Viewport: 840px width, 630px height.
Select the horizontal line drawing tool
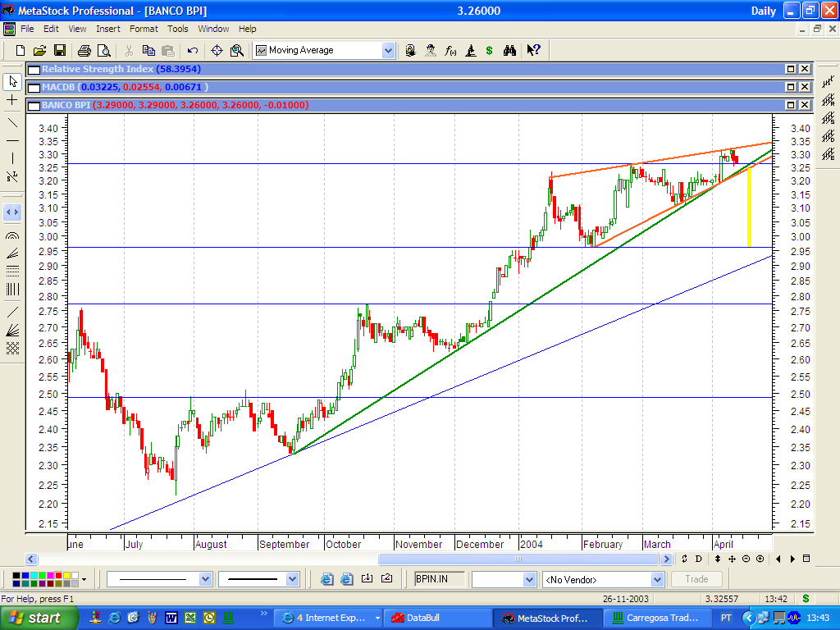point(12,140)
